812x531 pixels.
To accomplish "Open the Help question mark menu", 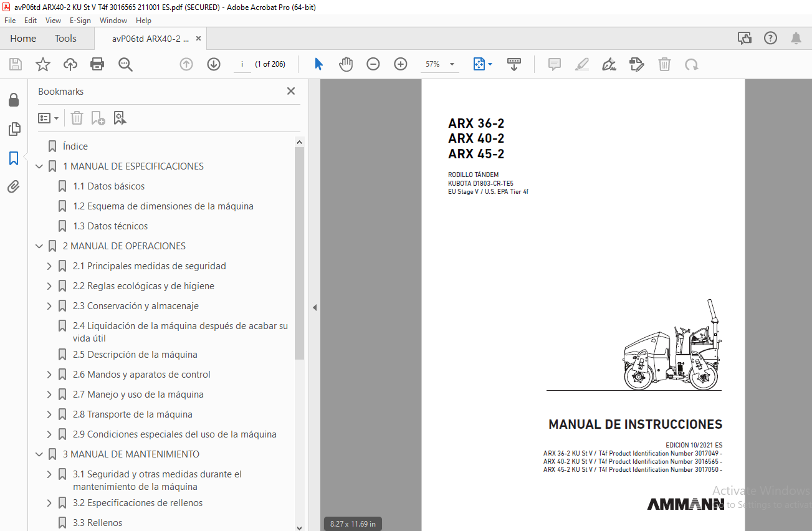I will [x=771, y=38].
